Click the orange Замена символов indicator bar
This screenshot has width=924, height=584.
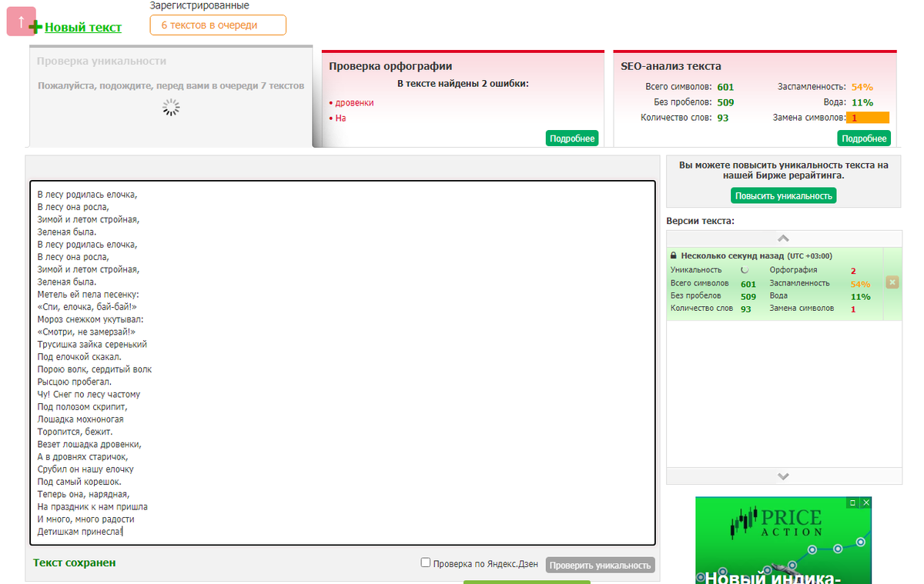tap(868, 118)
